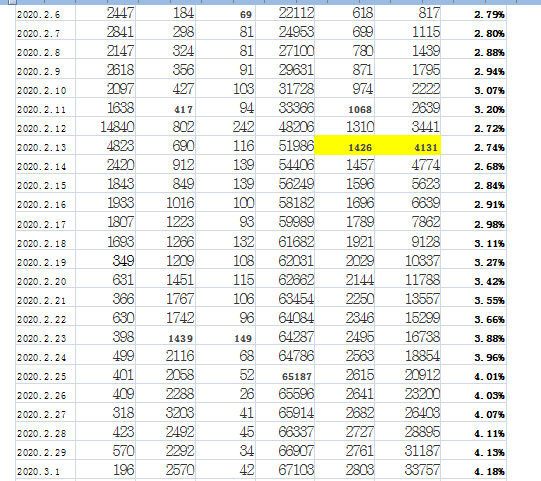The height and width of the screenshot is (481, 541).
Task: Select the cell showing 33757
Action: click(408, 469)
